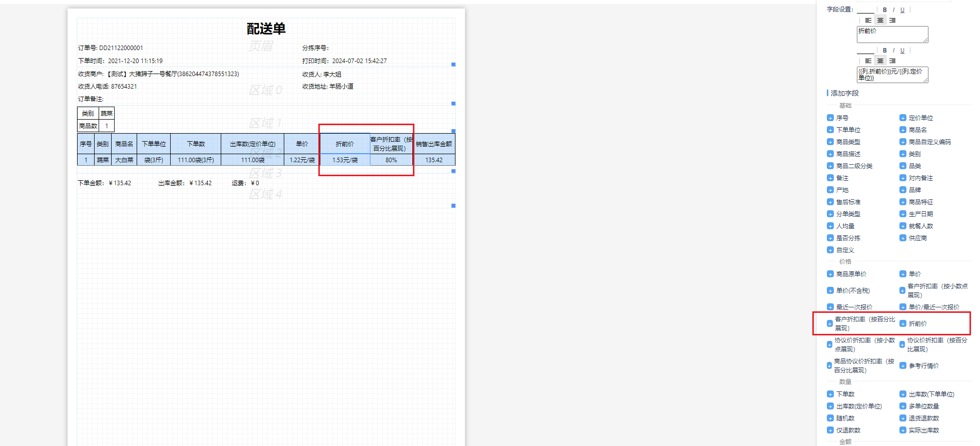Image resolution: width=980 pixels, height=446 pixels.
Task: Add the 商品原单价 price field
Action: click(x=830, y=274)
